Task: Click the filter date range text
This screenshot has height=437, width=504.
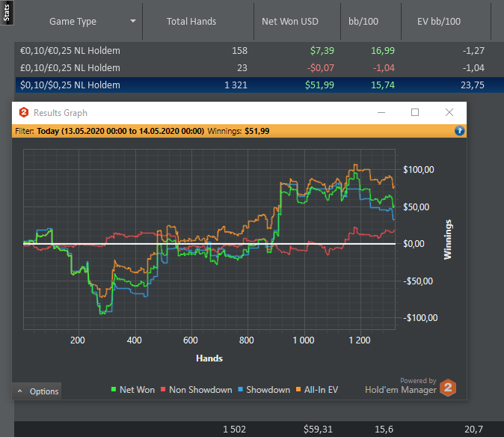Action: (x=120, y=131)
